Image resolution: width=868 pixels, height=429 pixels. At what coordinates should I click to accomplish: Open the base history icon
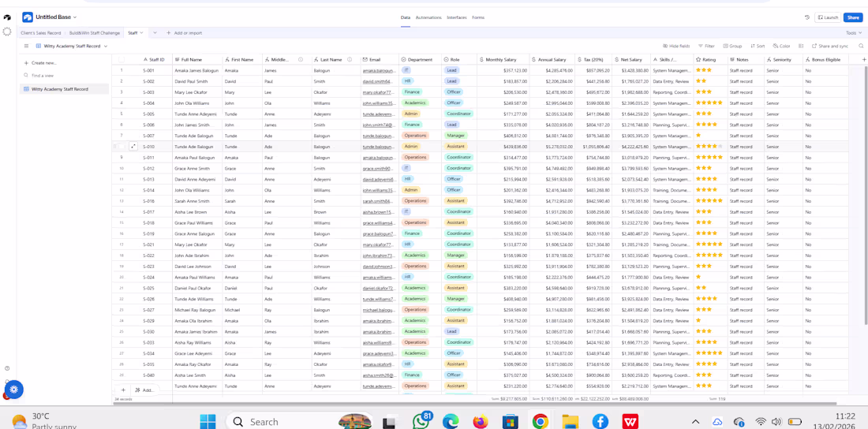807,17
